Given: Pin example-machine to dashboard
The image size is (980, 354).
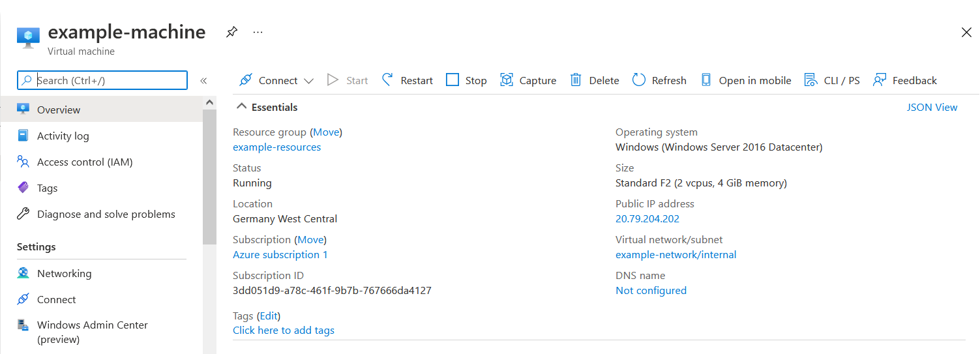Looking at the screenshot, I should (x=231, y=32).
